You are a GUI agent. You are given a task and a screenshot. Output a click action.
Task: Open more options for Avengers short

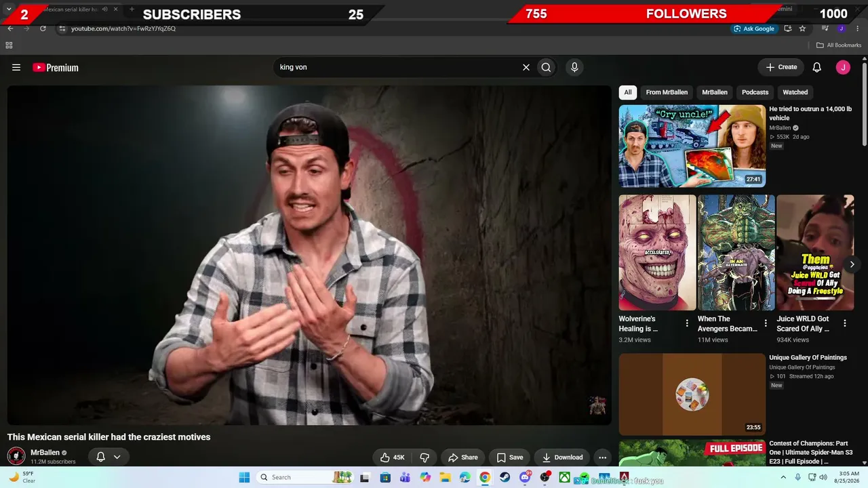point(766,323)
